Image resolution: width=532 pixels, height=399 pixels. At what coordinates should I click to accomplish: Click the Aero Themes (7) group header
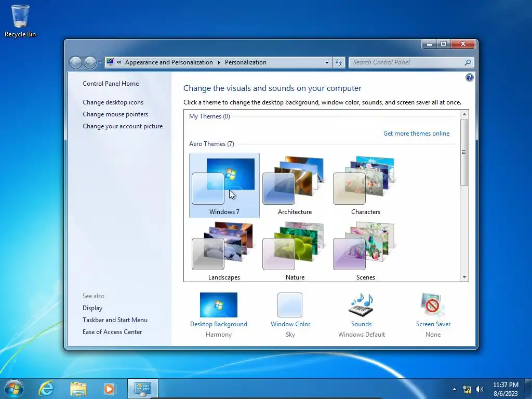(x=211, y=144)
